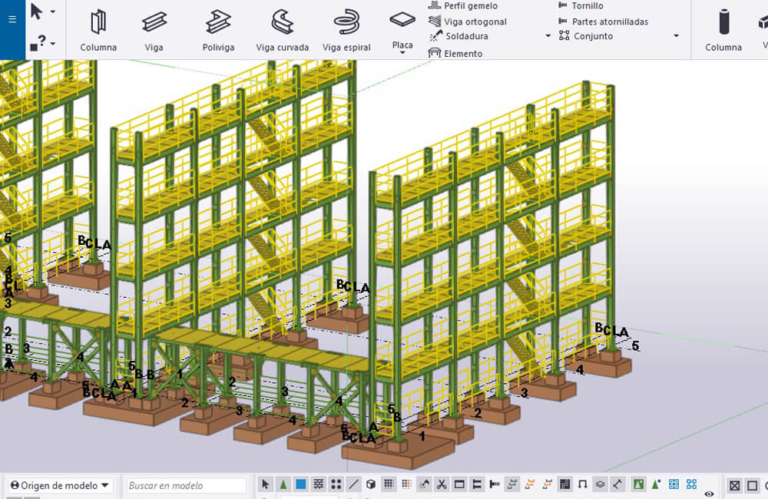The width and height of the screenshot is (768, 499).
Task: Toggle the orange grid line selection switch
Action: [x=406, y=484]
